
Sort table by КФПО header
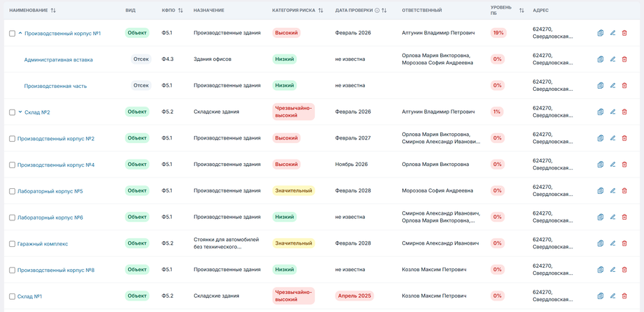(180, 11)
